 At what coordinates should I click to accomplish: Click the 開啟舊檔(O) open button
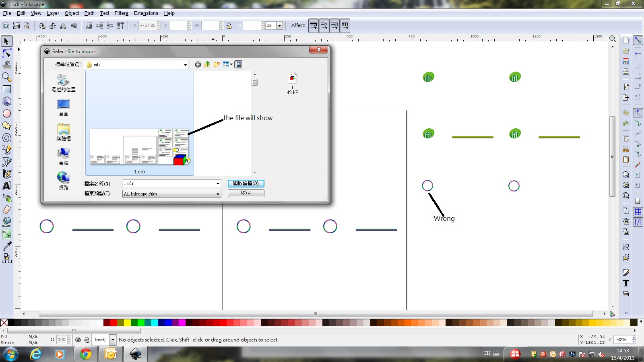246,183
